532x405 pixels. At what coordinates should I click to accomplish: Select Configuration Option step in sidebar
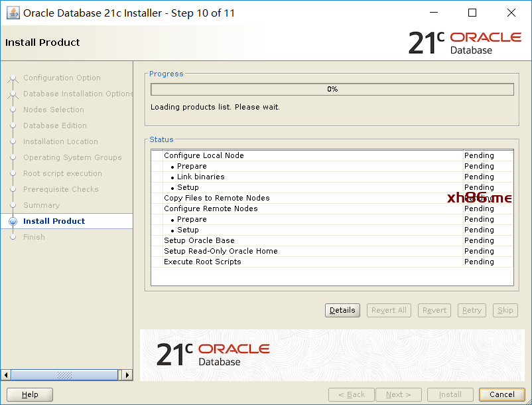point(62,78)
